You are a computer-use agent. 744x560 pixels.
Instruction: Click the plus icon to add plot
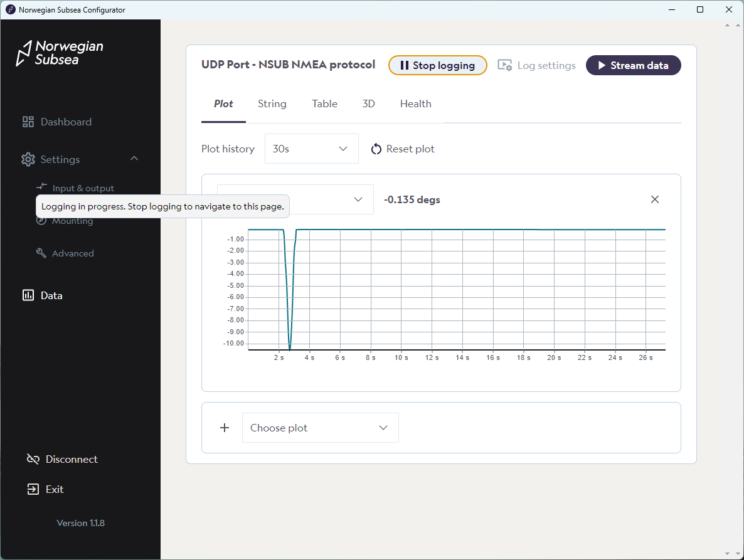point(225,428)
